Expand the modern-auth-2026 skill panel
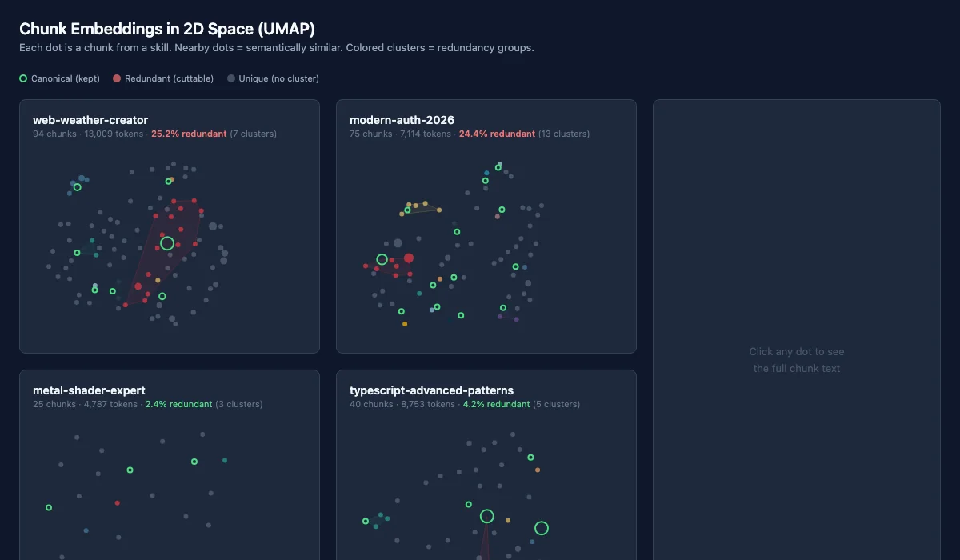 point(403,120)
